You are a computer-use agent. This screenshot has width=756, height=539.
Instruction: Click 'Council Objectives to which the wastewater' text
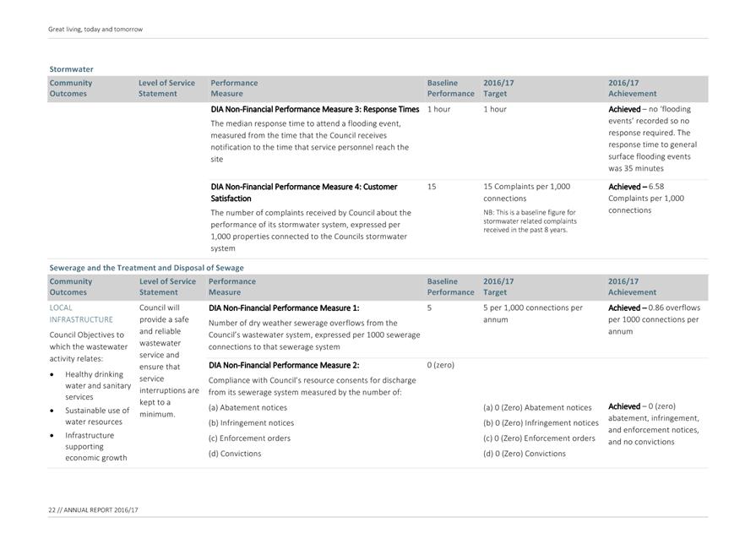[x=89, y=347]
